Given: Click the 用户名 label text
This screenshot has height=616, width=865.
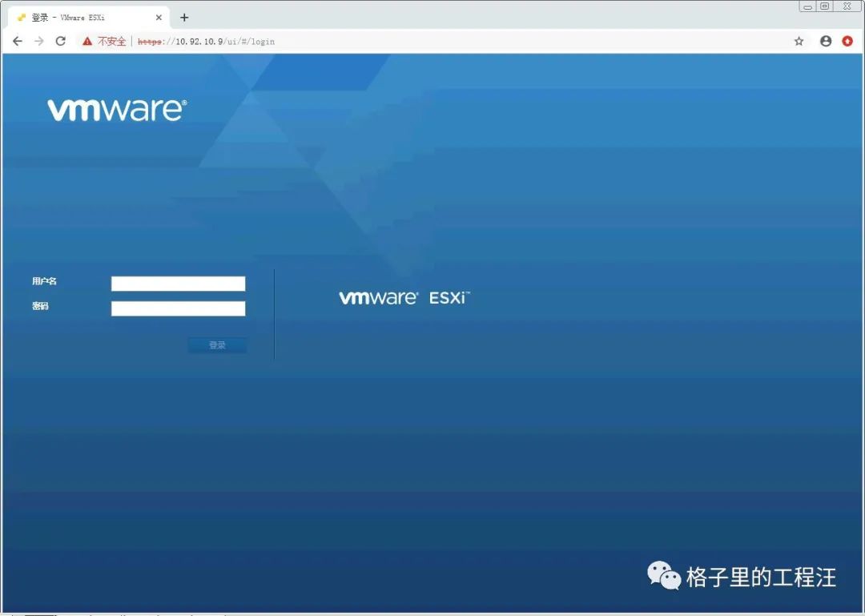Looking at the screenshot, I should point(44,281).
